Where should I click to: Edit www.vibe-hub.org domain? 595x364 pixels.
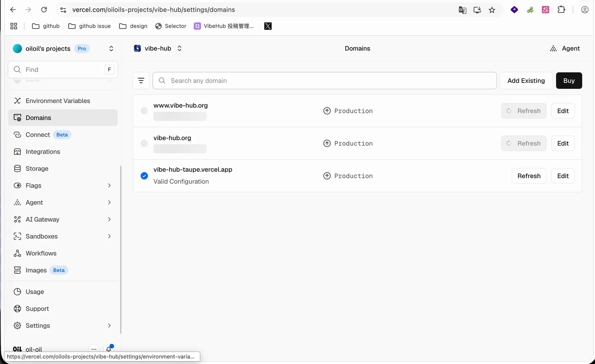tap(563, 111)
